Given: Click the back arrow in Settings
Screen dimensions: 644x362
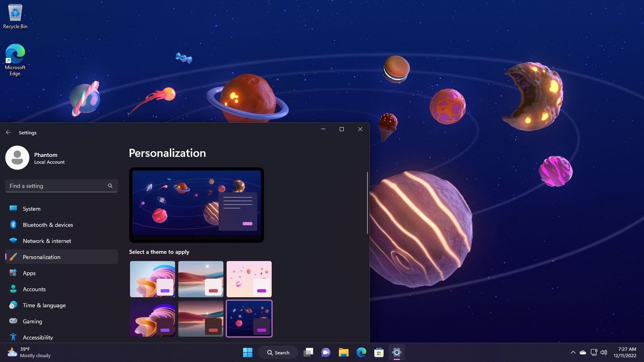Looking at the screenshot, I should pos(8,132).
